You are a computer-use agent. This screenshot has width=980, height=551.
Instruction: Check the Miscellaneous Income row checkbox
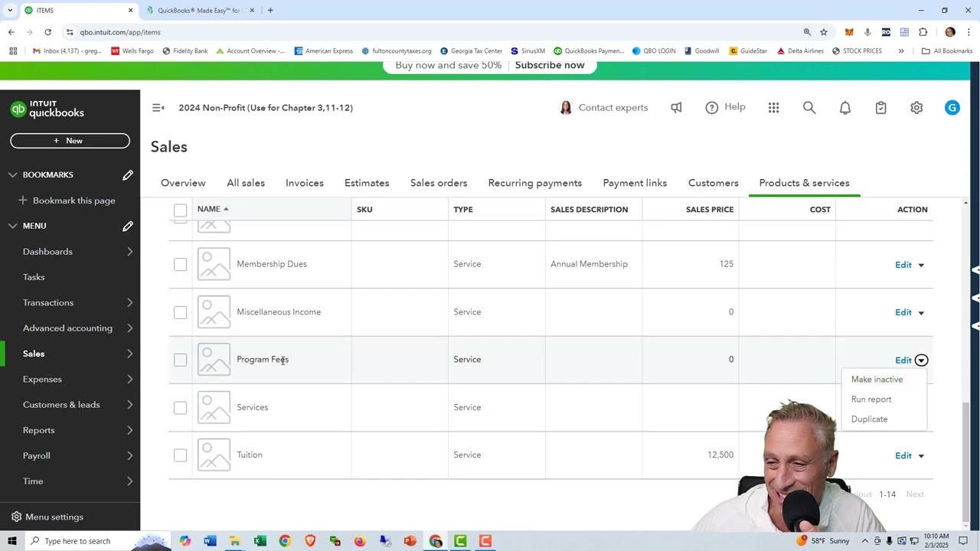[x=180, y=312]
